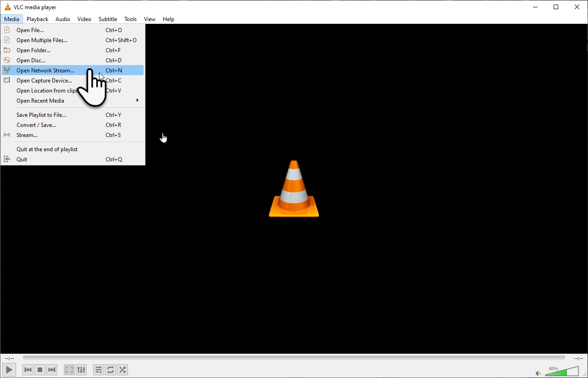This screenshot has width=588, height=378.
Task: Click the Open Disc icon
Action: pyautogui.click(x=7, y=60)
